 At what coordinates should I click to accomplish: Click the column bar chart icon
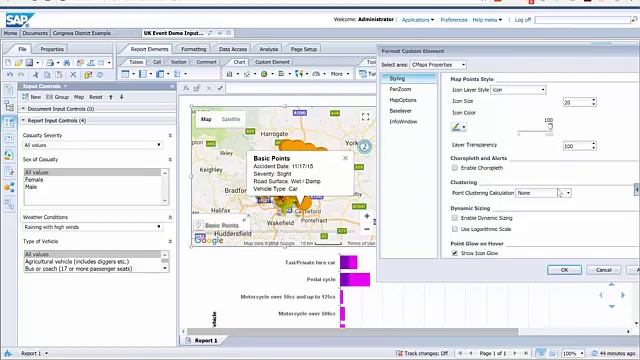point(229,74)
